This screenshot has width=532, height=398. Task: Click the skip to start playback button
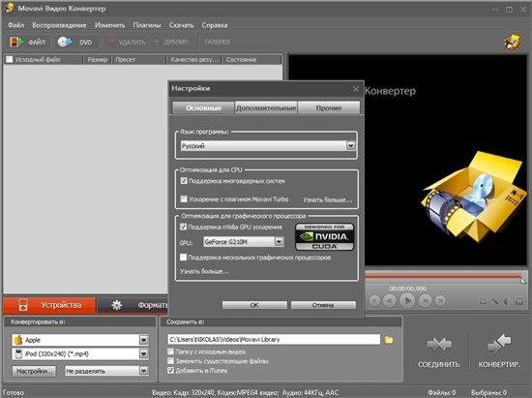coord(374,300)
